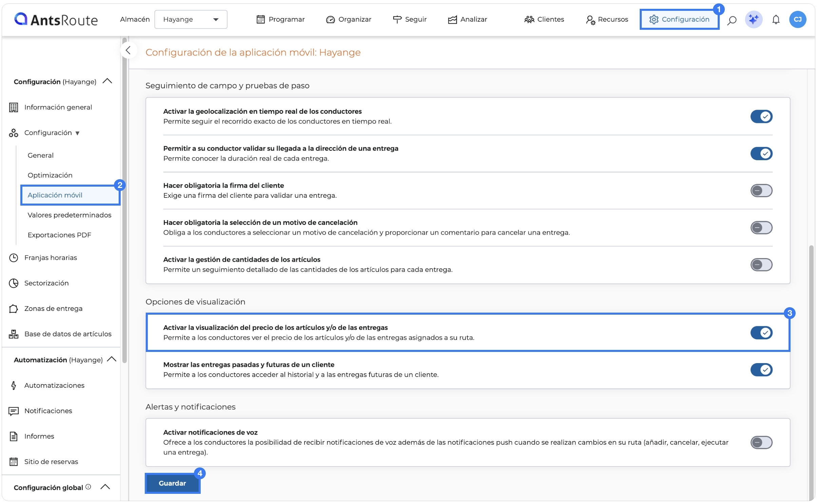Viewport: 817px width, 504px height.
Task: Collapse the Automatización (Hayange) section
Action: (x=112, y=359)
